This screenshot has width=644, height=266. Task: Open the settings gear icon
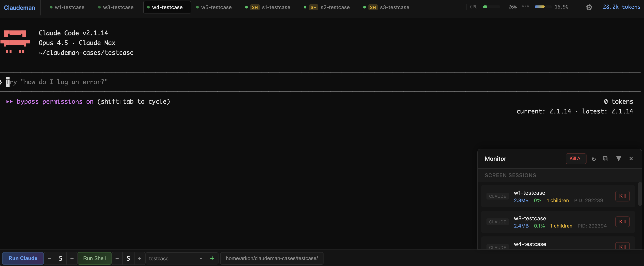[x=589, y=7]
